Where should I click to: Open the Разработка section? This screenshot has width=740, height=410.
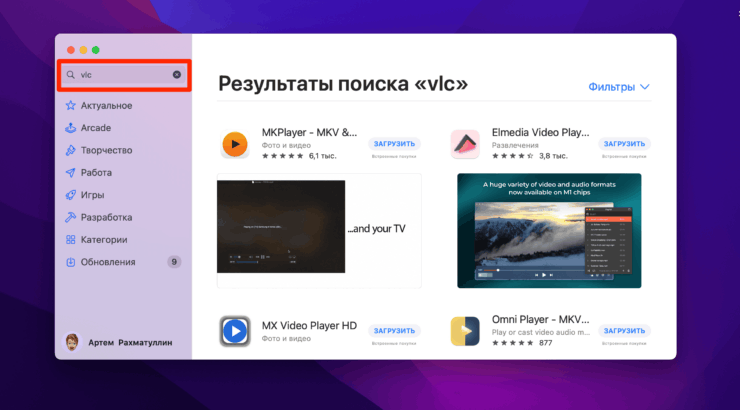click(106, 218)
